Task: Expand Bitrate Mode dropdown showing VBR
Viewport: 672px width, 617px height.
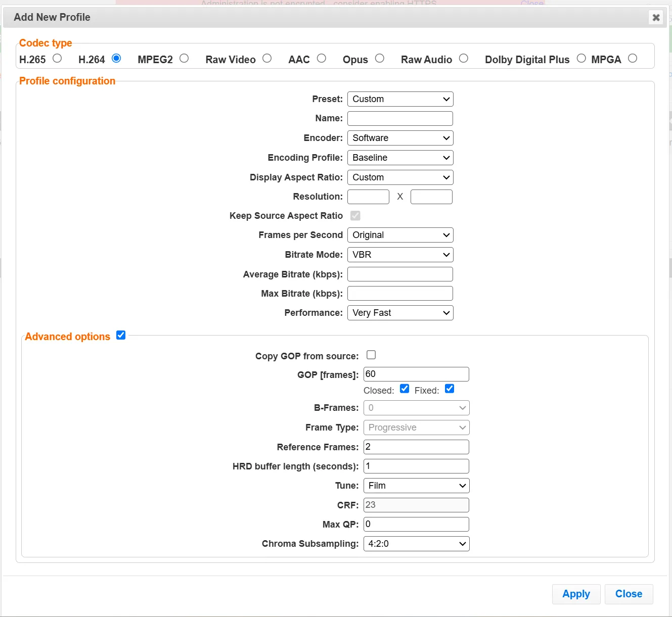Action: [400, 255]
